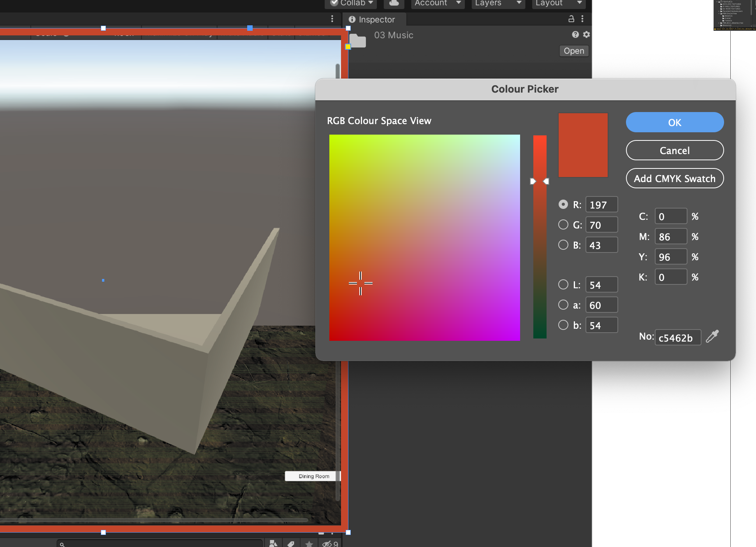Switch to the Inspector tab

[x=373, y=19]
